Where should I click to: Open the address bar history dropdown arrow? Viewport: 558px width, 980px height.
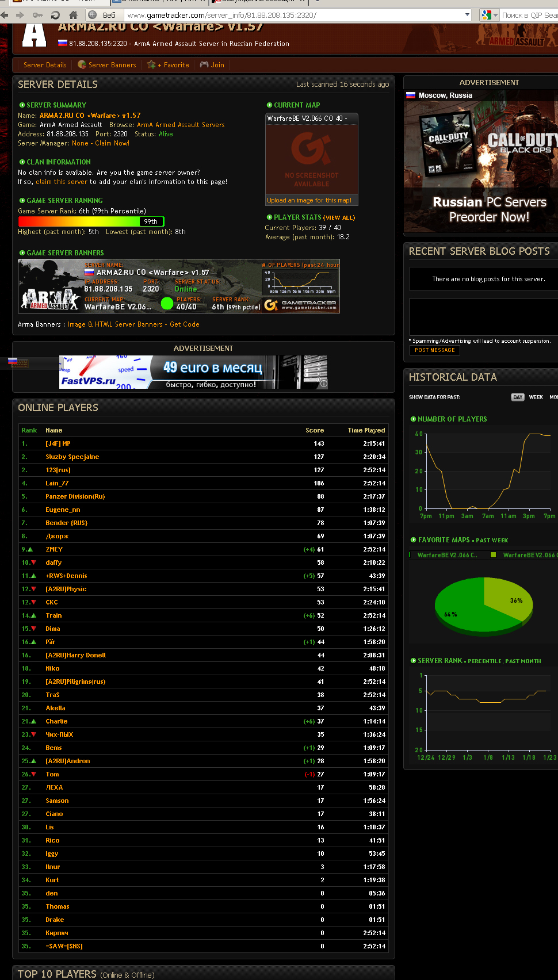coord(467,15)
